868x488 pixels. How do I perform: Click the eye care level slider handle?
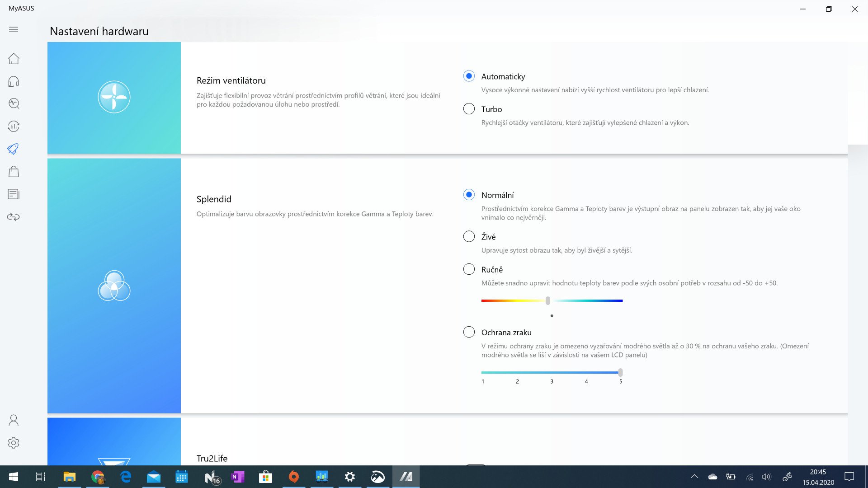(620, 372)
